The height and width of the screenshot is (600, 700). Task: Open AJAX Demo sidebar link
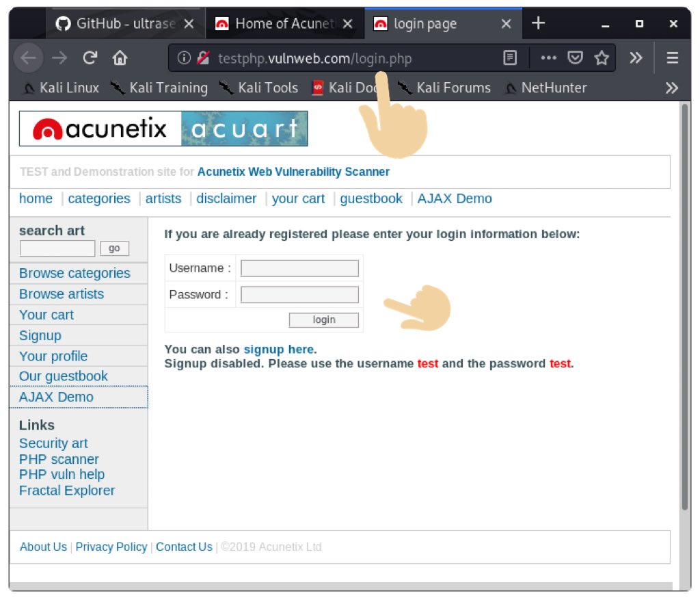[x=56, y=397]
